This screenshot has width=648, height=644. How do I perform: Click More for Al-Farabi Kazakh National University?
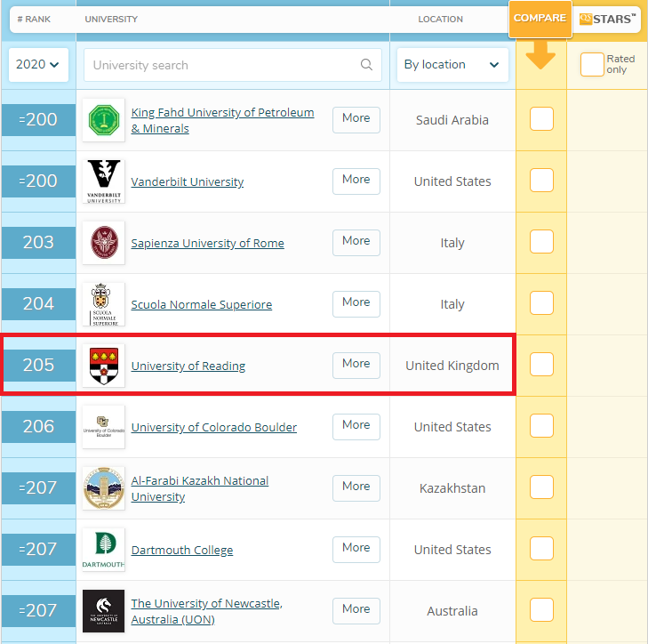(x=356, y=487)
